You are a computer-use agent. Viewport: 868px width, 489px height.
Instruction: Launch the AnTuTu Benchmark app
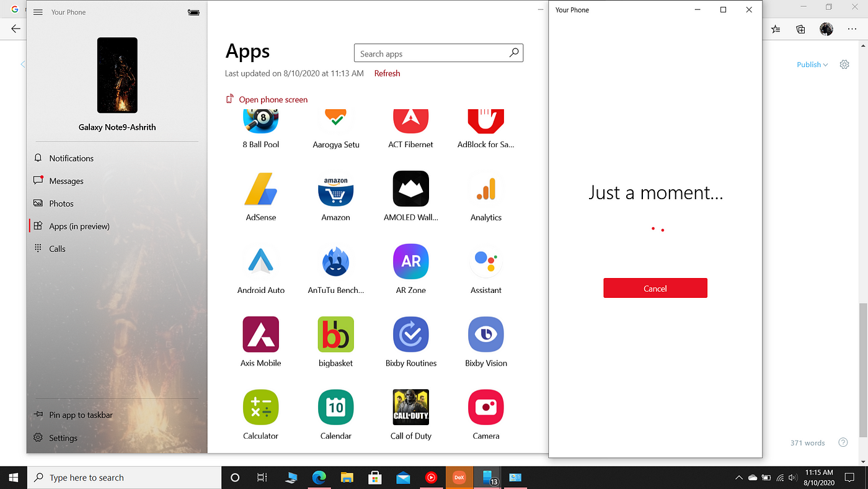pos(335,261)
